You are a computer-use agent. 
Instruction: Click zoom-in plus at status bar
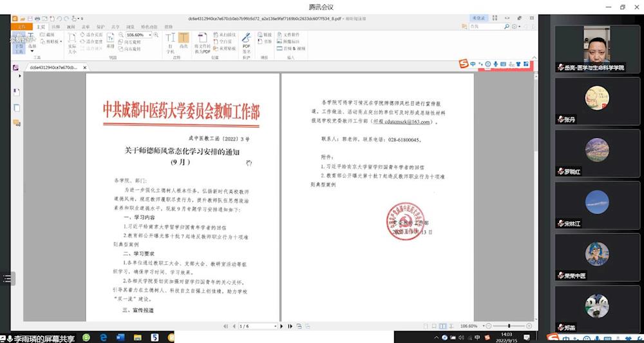tap(529, 326)
